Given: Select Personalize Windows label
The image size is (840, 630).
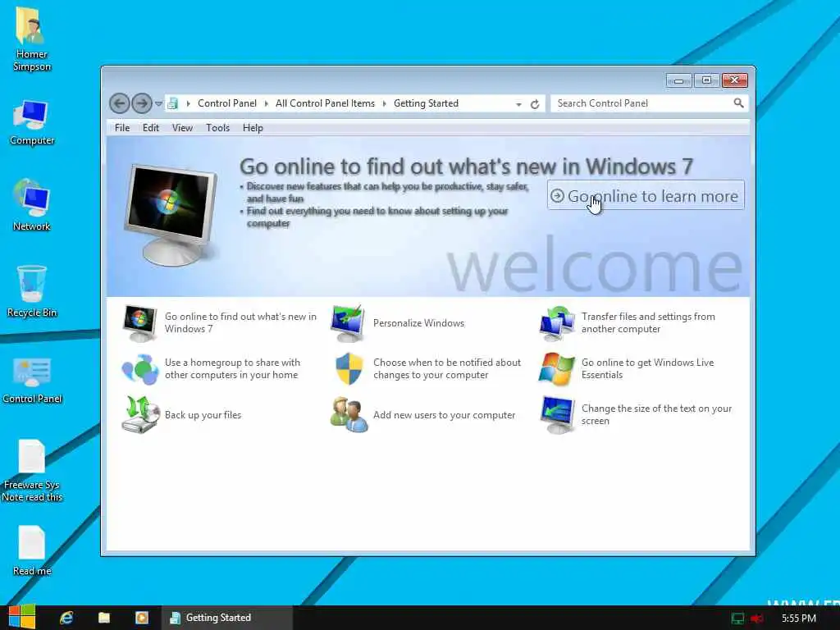Looking at the screenshot, I should click(x=419, y=323).
